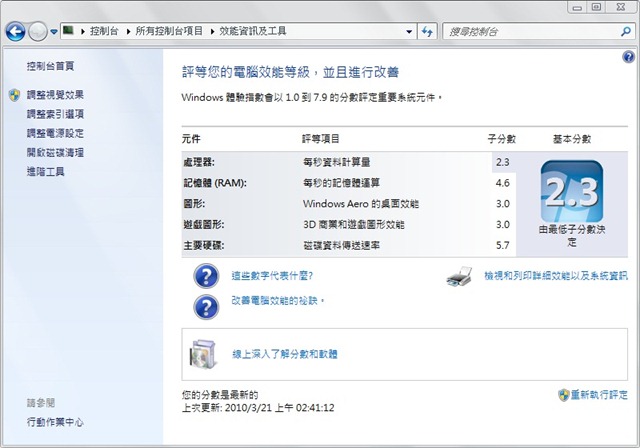Image resolution: width=640 pixels, height=448 pixels.
Task: Click the 基本分數 column header
Action: click(x=572, y=139)
